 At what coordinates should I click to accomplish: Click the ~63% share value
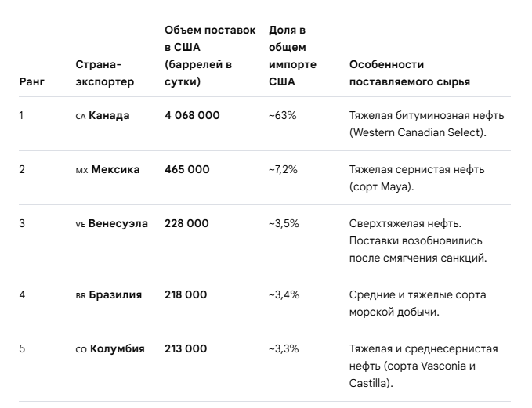coord(282,116)
